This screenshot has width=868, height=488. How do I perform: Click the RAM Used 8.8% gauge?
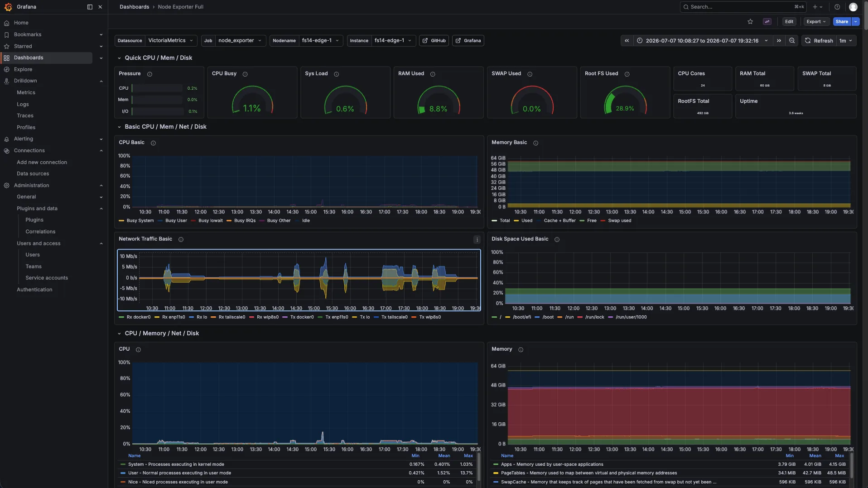438,99
